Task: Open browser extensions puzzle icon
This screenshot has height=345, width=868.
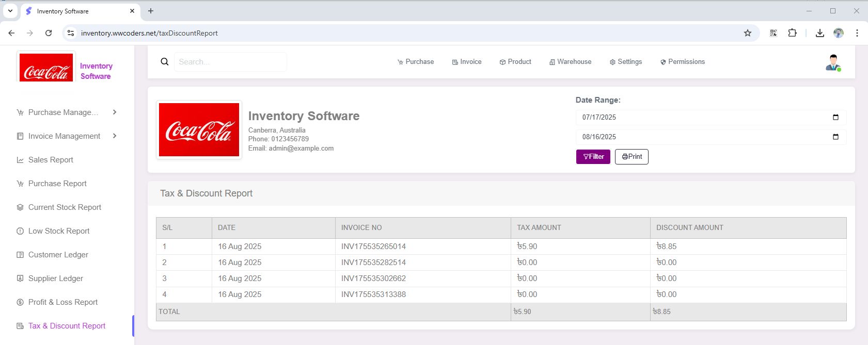Action: (x=792, y=33)
